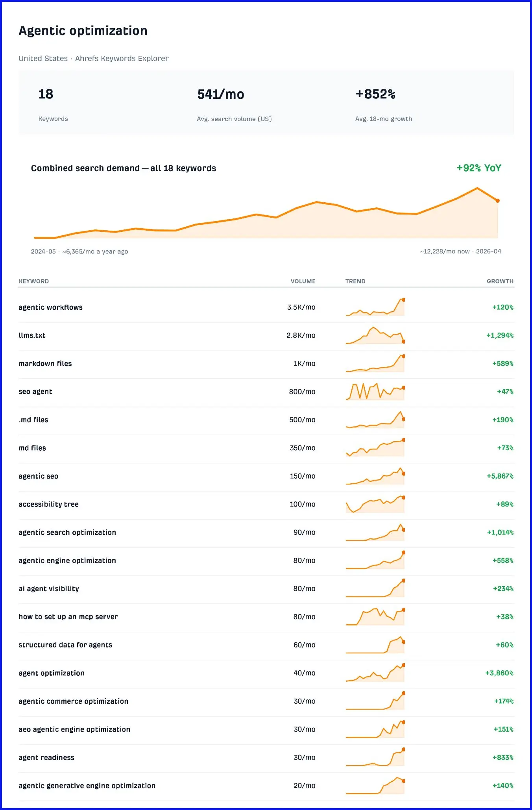Click the '+852%' average growth stat
532x810 pixels.
pos(375,94)
